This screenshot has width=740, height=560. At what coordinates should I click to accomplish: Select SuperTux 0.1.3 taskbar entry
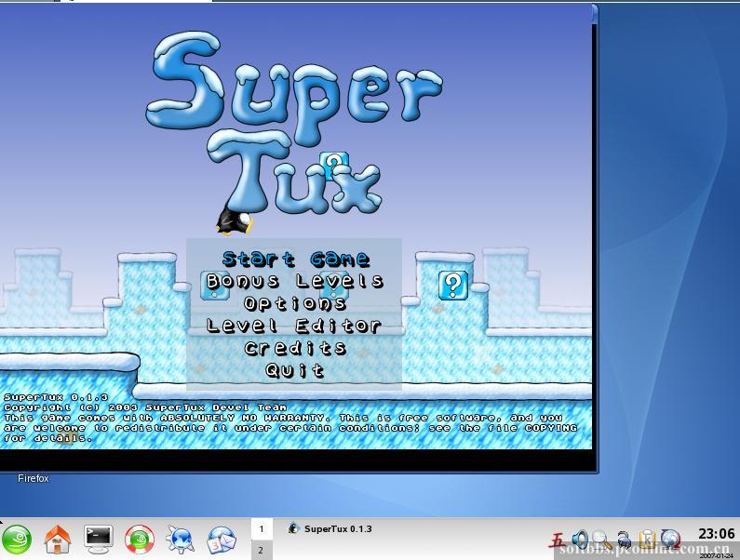[x=330, y=529]
